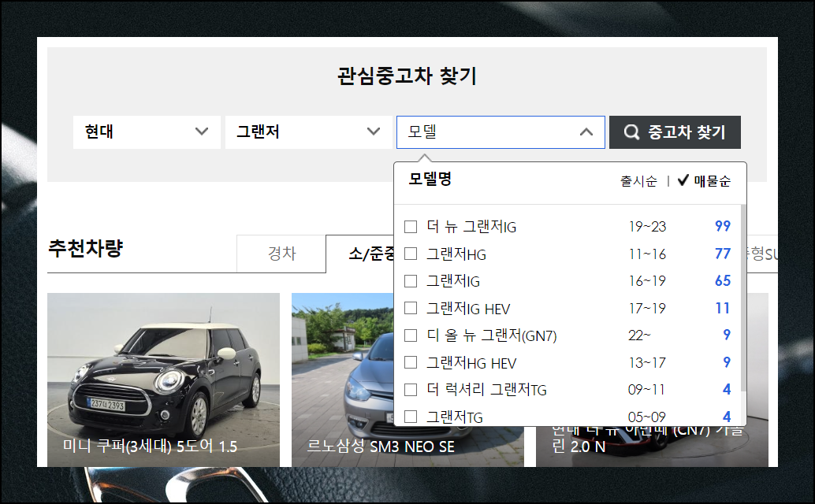The width and height of the screenshot is (815, 504).
Task: Click the 11 count for 그랜저IG HEV
Action: coord(723,309)
